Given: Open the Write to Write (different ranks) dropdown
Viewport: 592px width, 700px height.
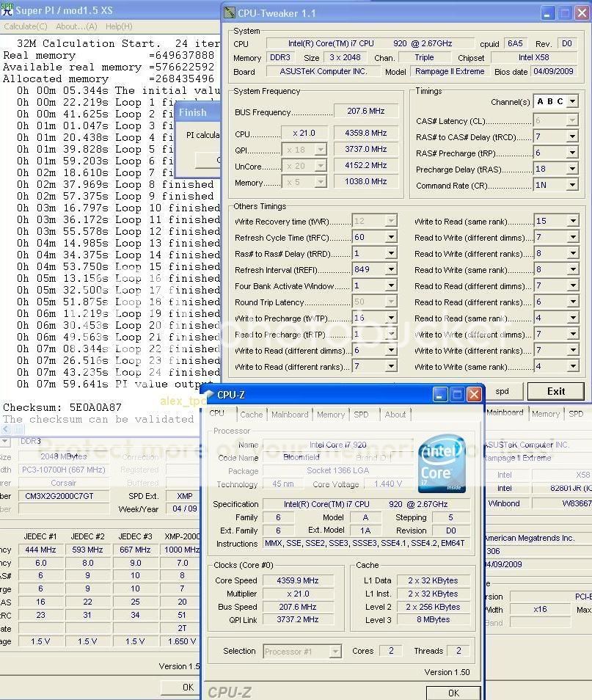Looking at the screenshot, I should click(x=572, y=350).
